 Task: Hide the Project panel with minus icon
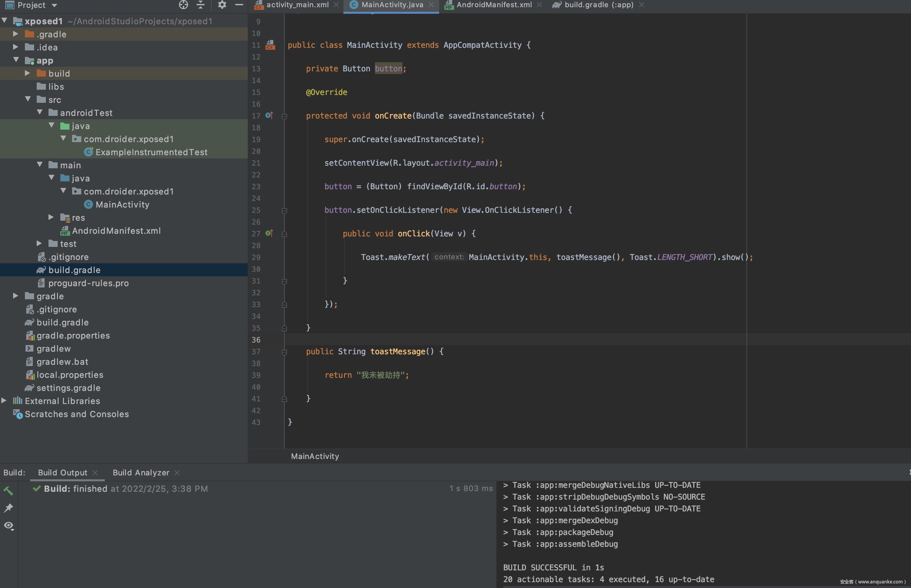click(239, 5)
